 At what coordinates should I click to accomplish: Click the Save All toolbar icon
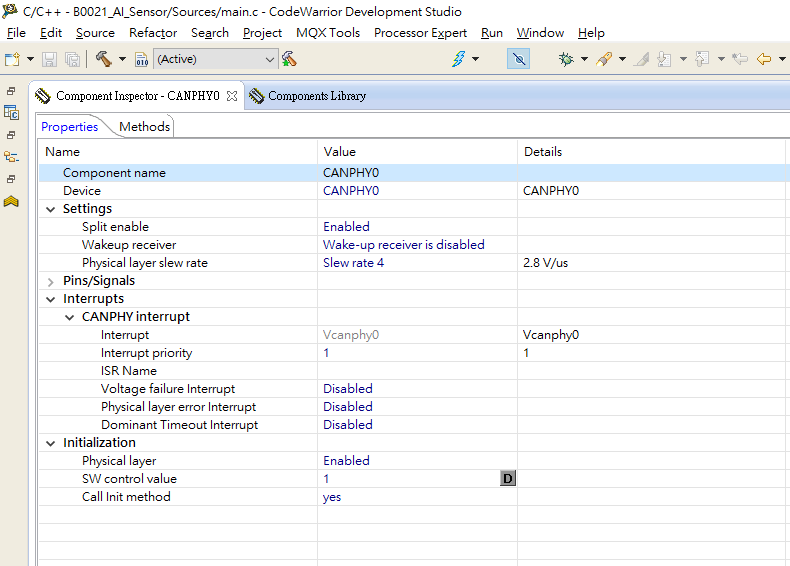coord(73,59)
